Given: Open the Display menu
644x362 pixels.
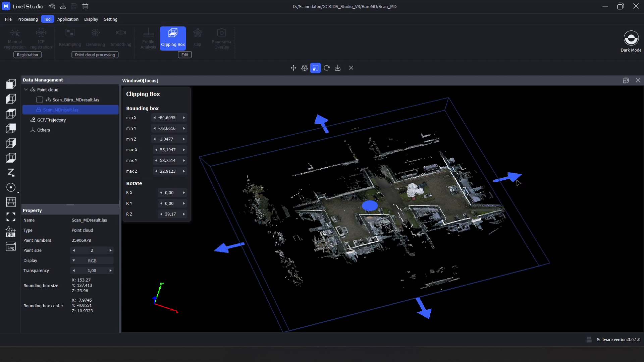Looking at the screenshot, I should pyautogui.click(x=91, y=19).
